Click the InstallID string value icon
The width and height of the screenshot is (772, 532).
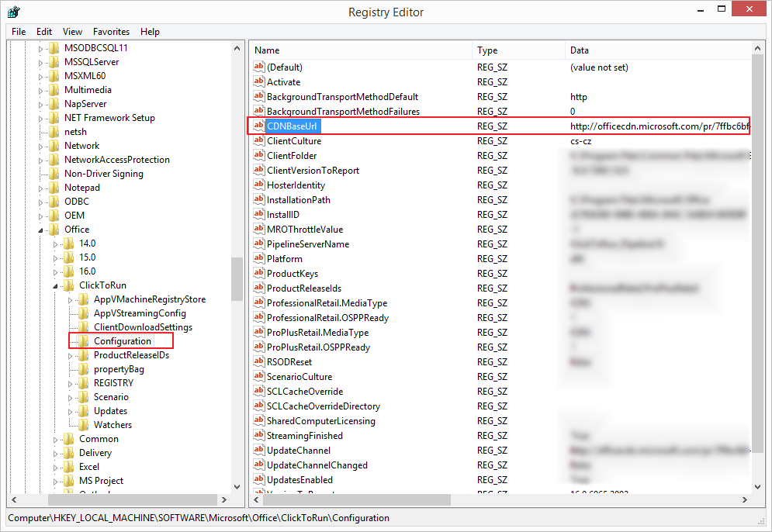coord(259,214)
